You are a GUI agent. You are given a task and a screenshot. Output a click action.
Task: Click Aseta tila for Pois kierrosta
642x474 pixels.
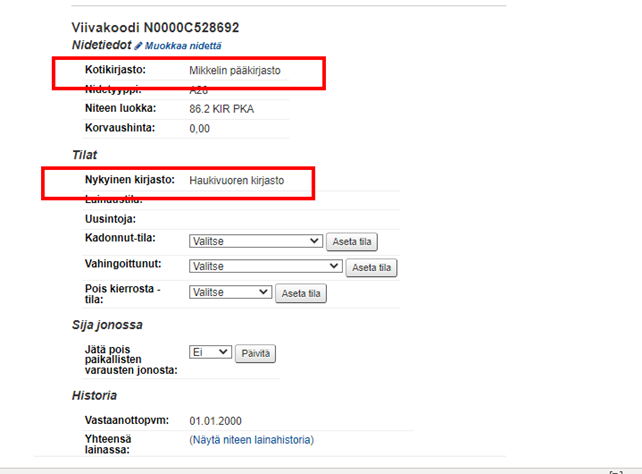point(301,293)
